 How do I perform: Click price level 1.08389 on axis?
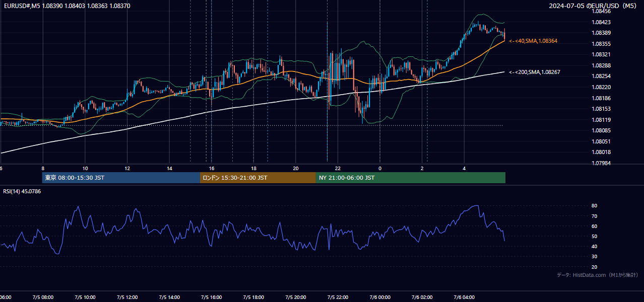coord(601,33)
